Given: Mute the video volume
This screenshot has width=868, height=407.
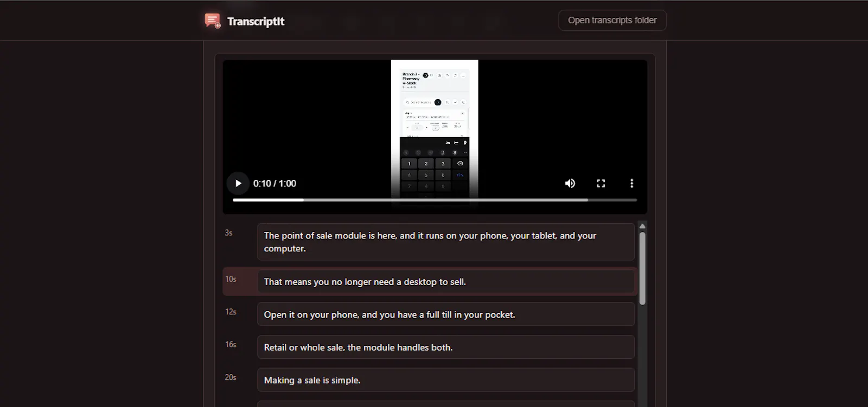Looking at the screenshot, I should click(x=570, y=183).
